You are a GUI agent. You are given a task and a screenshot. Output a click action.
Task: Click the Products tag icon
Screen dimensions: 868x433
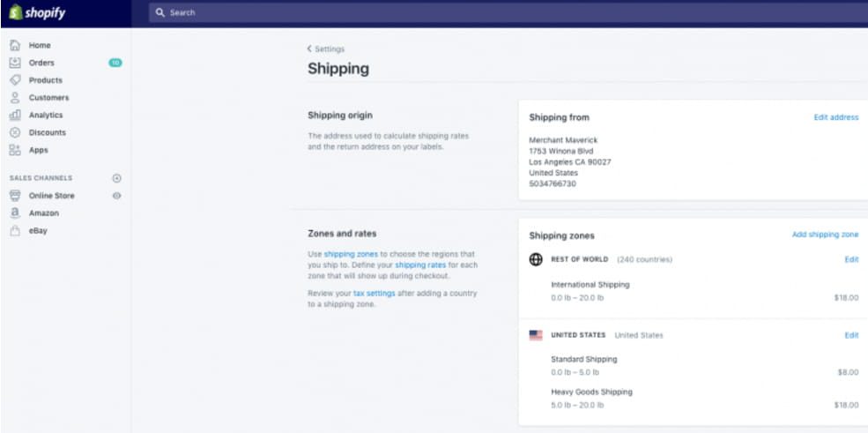[15, 80]
